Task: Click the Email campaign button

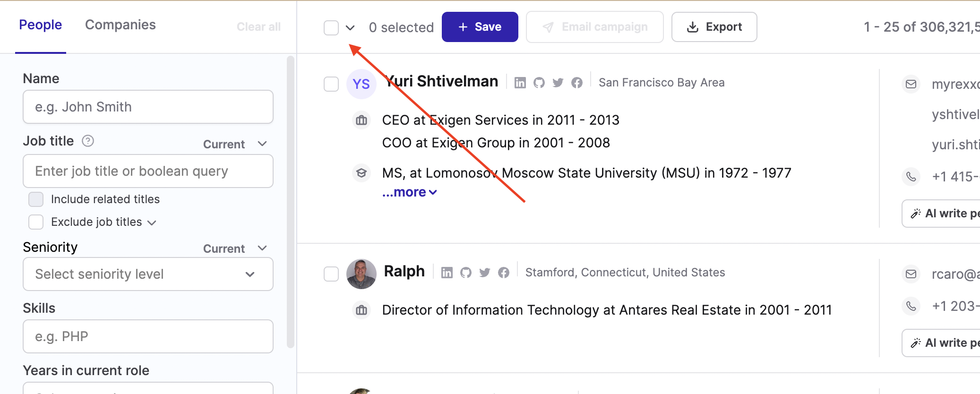Action: tap(594, 27)
